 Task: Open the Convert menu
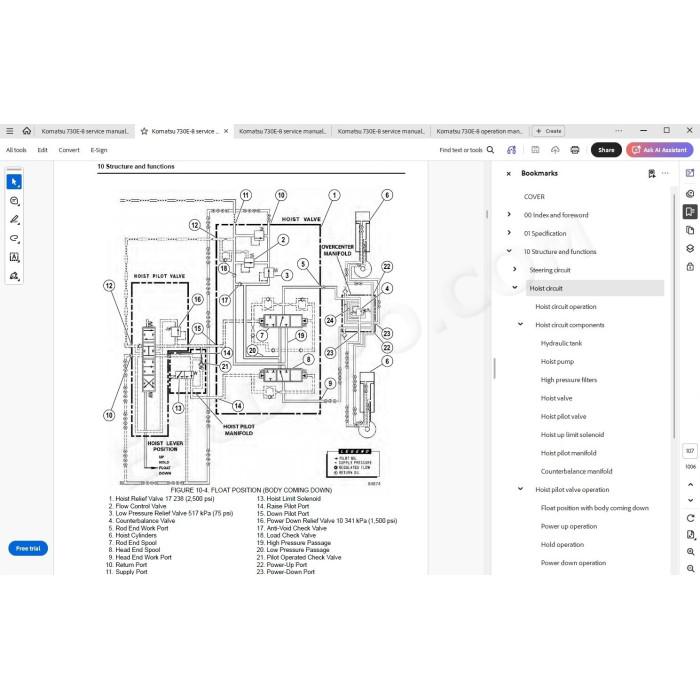[x=69, y=150]
